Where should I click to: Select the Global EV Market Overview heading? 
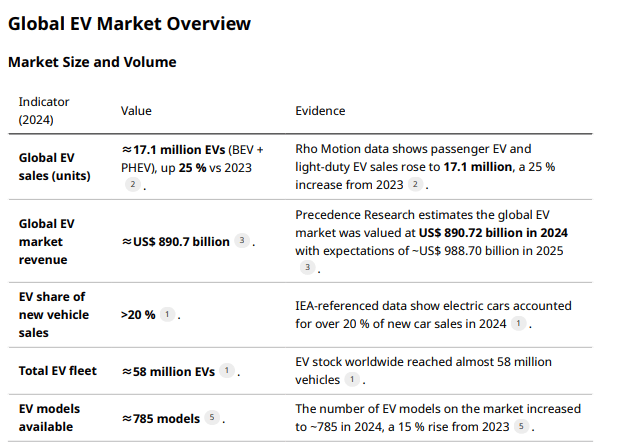tap(129, 24)
